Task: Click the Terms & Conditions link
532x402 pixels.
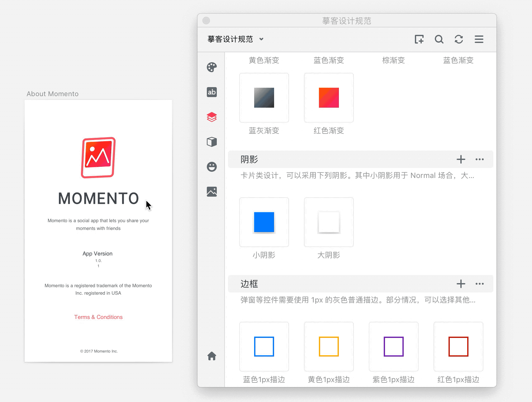Action: point(98,317)
